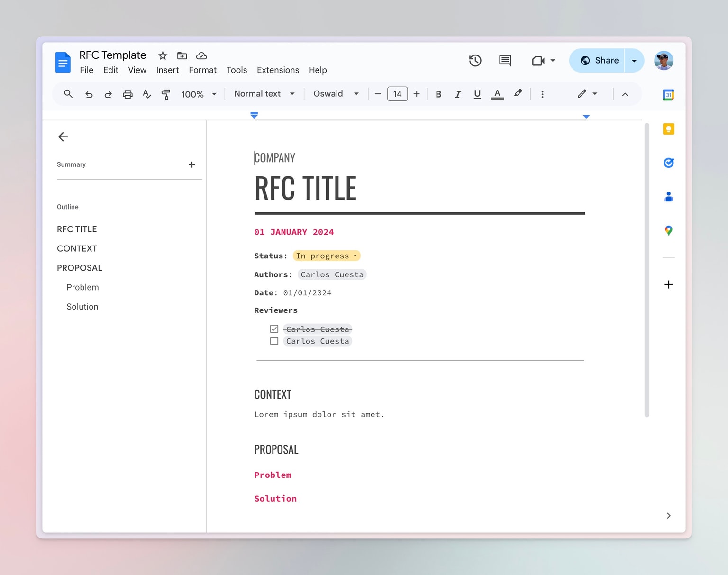Open the In progress status dropdown

327,256
